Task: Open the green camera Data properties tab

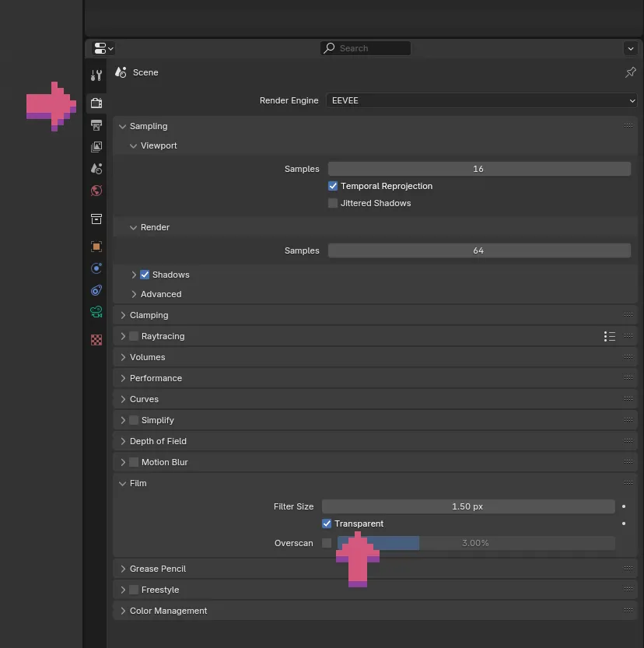Action: [96, 312]
